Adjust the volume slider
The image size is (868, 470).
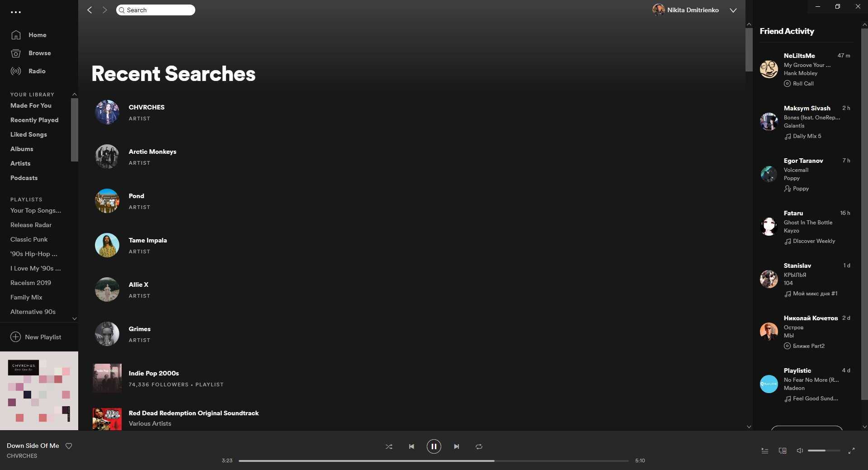tap(824, 451)
